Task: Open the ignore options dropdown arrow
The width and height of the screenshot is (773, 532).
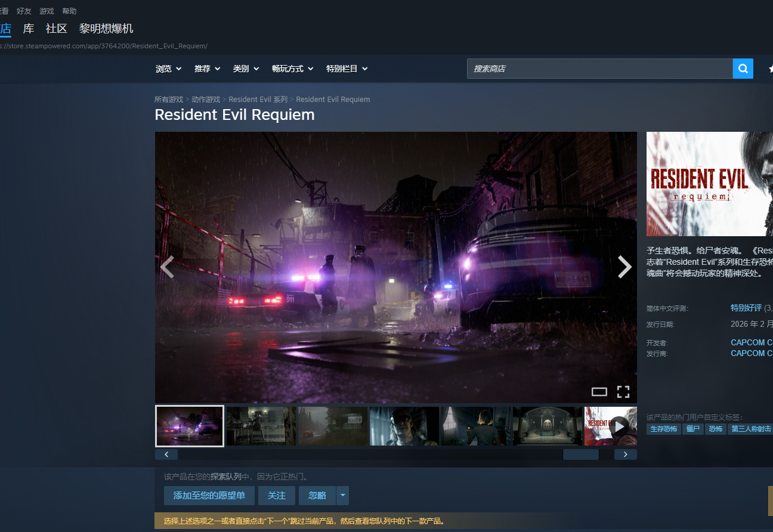Action: [x=342, y=496]
